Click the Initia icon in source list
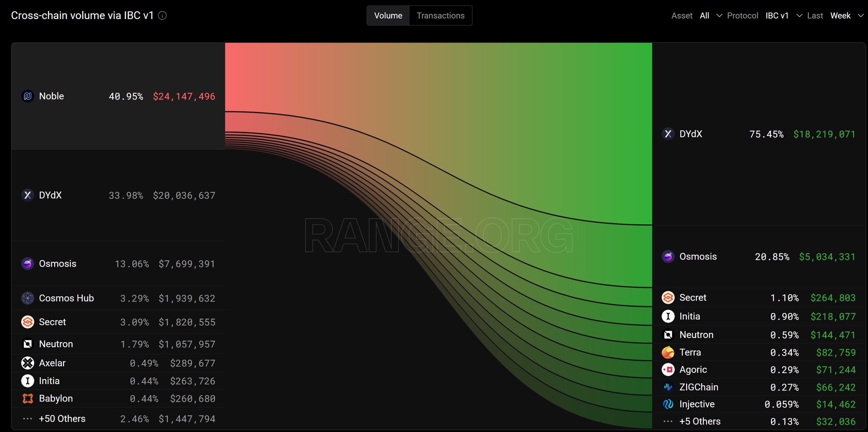The height and width of the screenshot is (432, 868). pos(28,381)
